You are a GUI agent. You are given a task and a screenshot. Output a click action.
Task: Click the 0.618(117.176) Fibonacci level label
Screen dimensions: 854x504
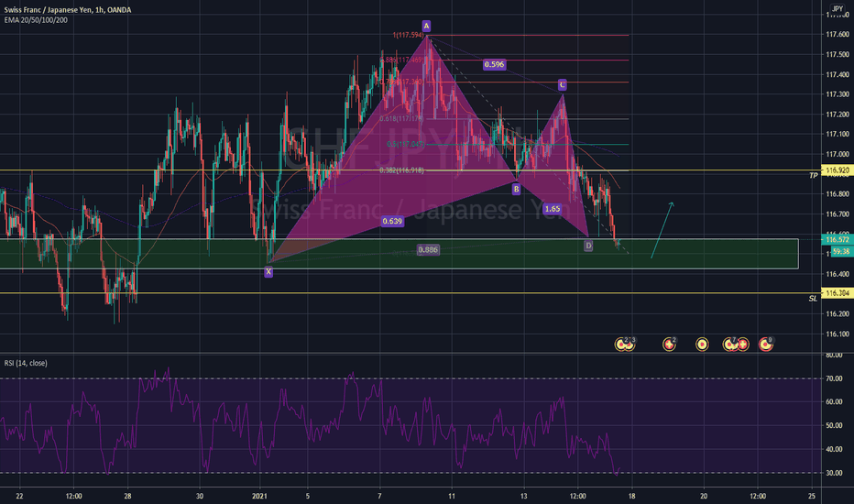(x=401, y=119)
